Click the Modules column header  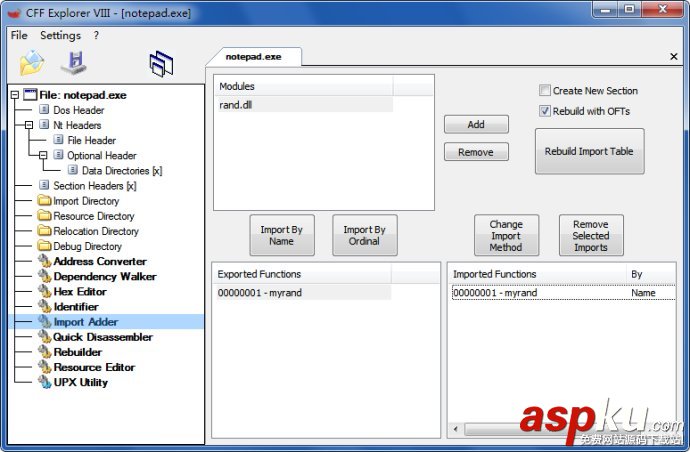pyautogui.click(x=305, y=86)
